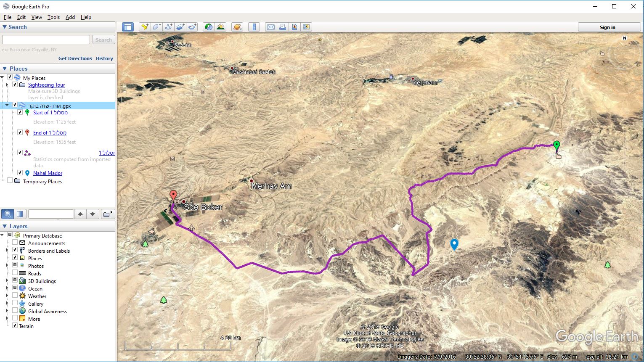The height and width of the screenshot is (362, 644).
Task: Click the green Start placemark on the map
Action: coord(557,146)
